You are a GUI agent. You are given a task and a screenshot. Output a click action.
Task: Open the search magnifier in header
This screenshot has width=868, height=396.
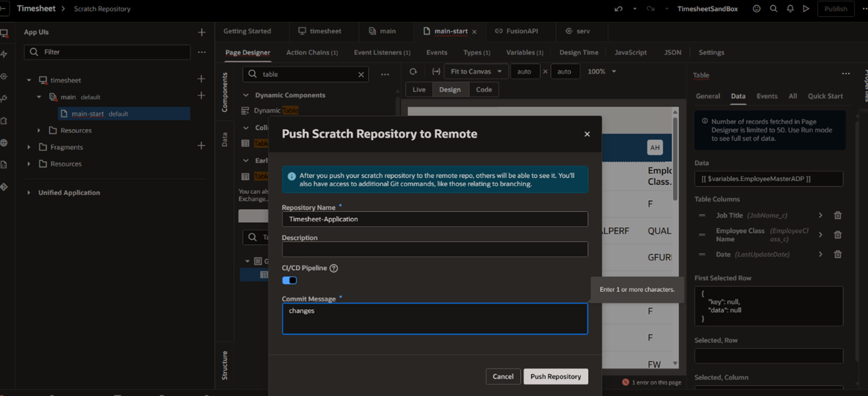point(774,9)
